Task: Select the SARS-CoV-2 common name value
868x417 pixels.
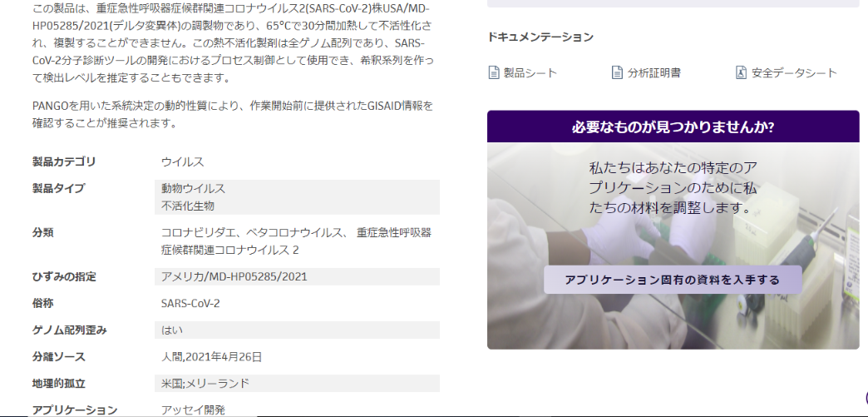Action: (190, 303)
